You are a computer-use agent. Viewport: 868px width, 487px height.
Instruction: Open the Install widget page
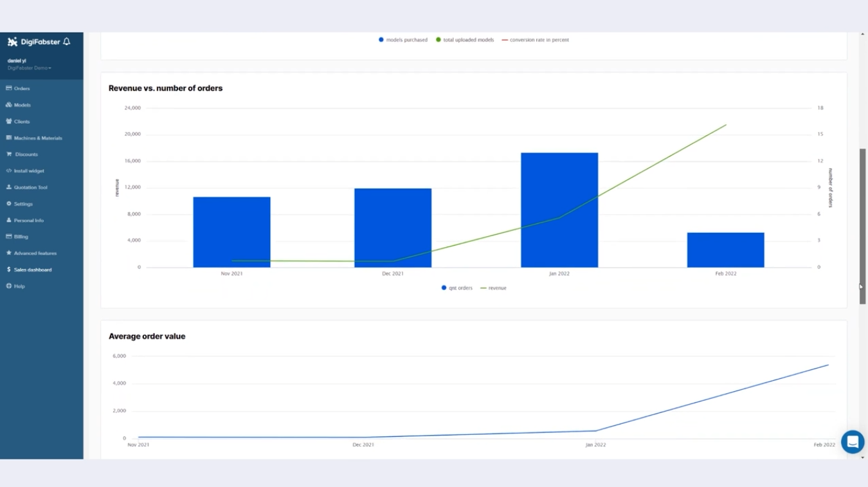pos(29,171)
